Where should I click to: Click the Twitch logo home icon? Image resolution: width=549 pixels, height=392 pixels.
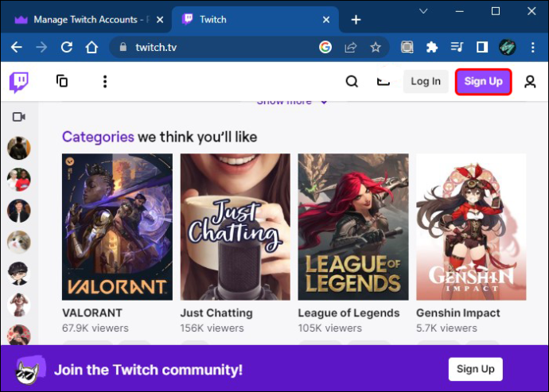[19, 82]
